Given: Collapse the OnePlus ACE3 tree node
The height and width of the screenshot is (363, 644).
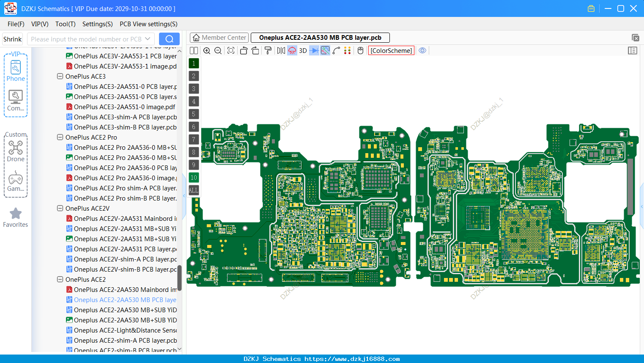Looking at the screenshot, I should pos(60,77).
